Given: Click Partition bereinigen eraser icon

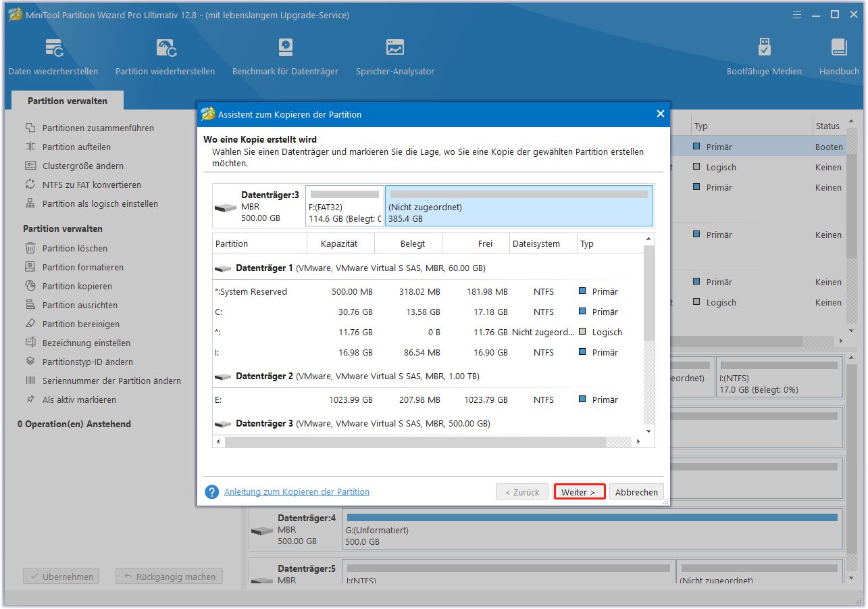Looking at the screenshot, I should pos(30,324).
